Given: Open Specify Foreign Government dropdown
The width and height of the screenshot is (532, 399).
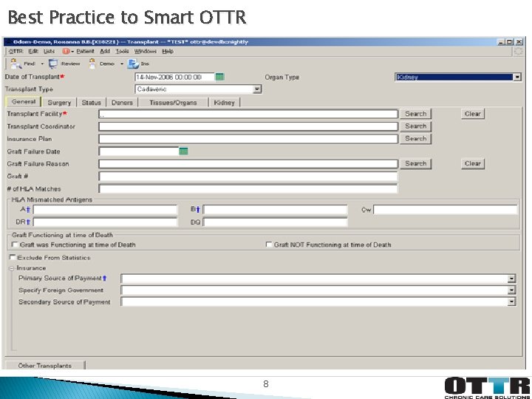Looking at the screenshot, I should point(511,290).
